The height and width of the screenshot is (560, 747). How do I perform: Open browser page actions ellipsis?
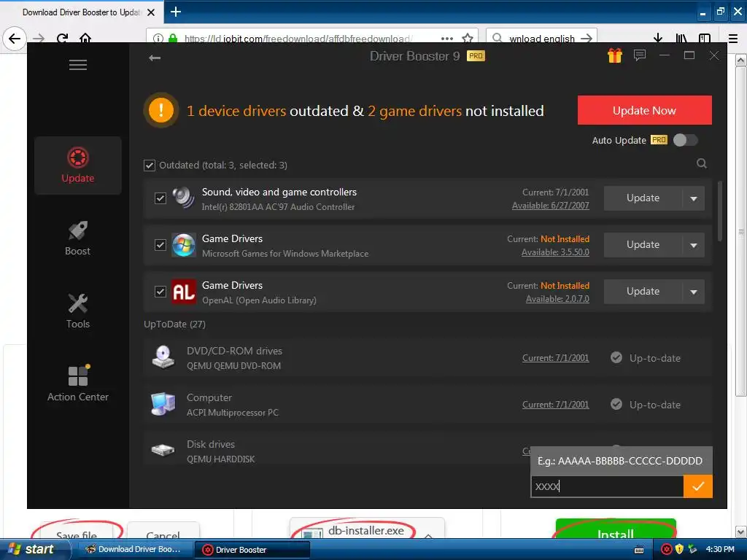click(x=447, y=38)
